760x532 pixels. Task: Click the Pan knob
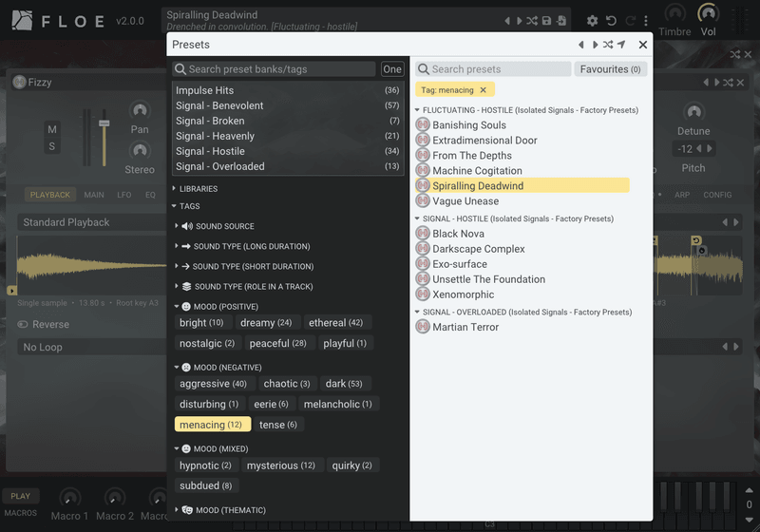140,111
